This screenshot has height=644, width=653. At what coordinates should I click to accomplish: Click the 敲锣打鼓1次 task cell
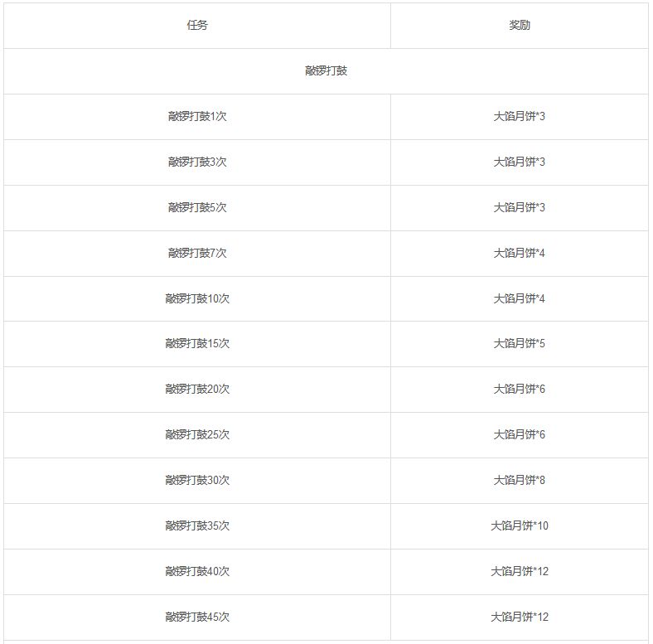197,116
